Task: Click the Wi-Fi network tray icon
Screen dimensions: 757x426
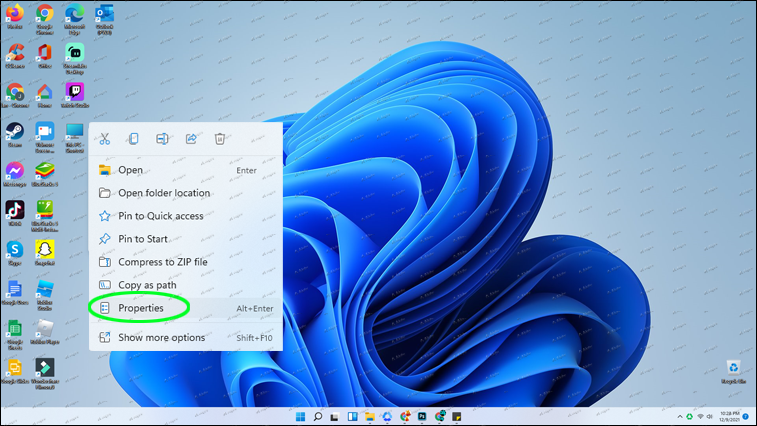Action: coord(700,416)
